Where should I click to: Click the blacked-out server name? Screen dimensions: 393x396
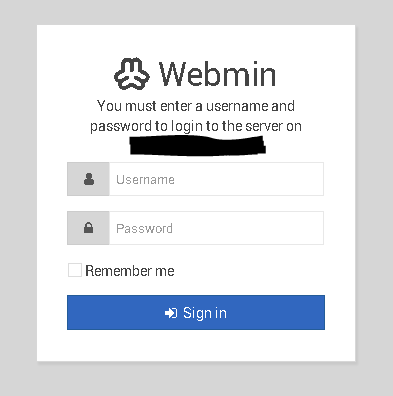click(x=197, y=146)
